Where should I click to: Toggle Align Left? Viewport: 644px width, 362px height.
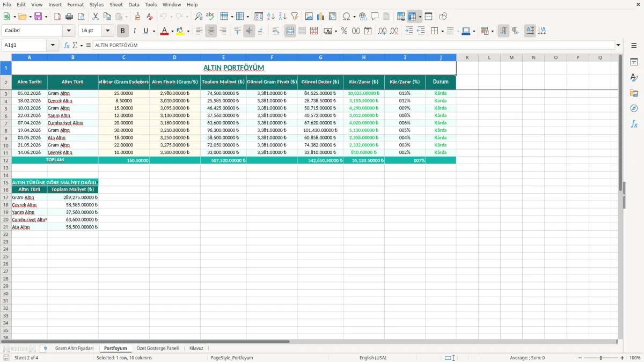coord(199,31)
